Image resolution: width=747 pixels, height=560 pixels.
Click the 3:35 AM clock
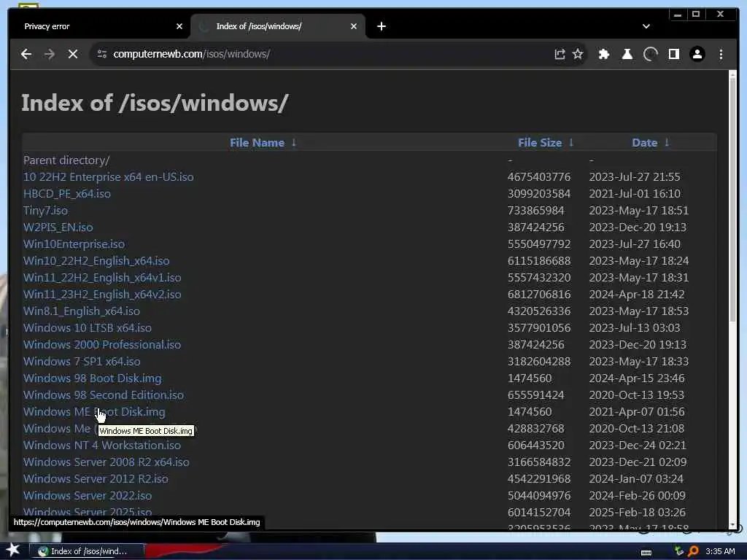720,551
